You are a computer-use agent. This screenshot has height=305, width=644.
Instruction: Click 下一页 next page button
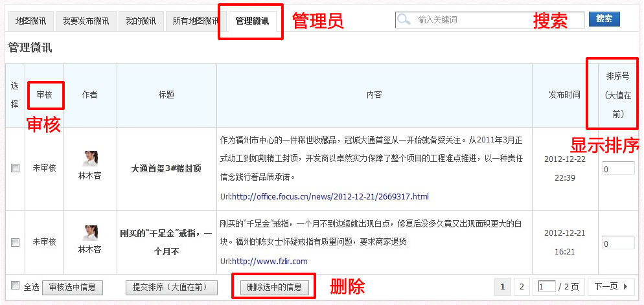click(x=611, y=286)
